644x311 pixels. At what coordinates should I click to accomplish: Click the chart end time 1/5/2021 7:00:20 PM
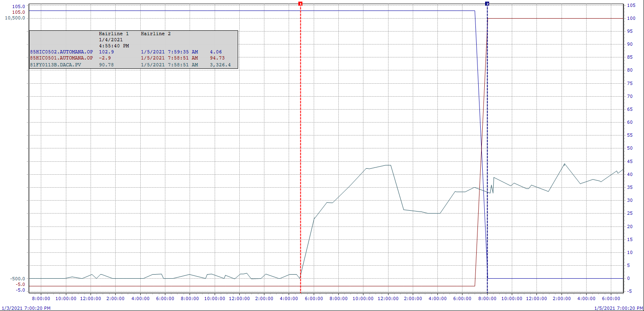[619, 308]
